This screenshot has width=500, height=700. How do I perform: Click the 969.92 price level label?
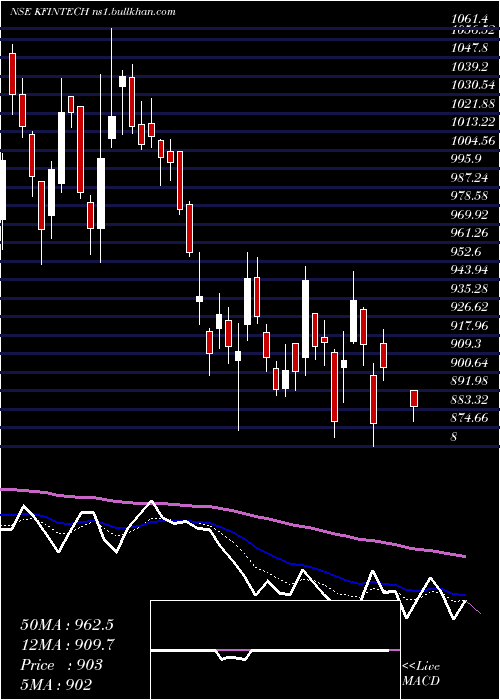(x=470, y=215)
